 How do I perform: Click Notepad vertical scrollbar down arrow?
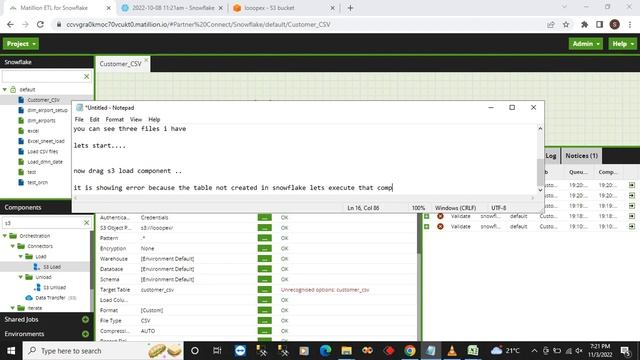coord(540,190)
